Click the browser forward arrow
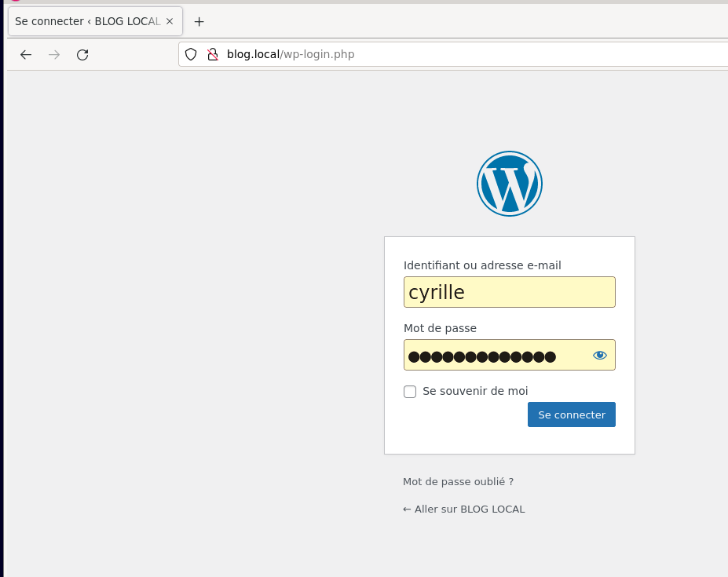728x577 pixels. coord(54,55)
